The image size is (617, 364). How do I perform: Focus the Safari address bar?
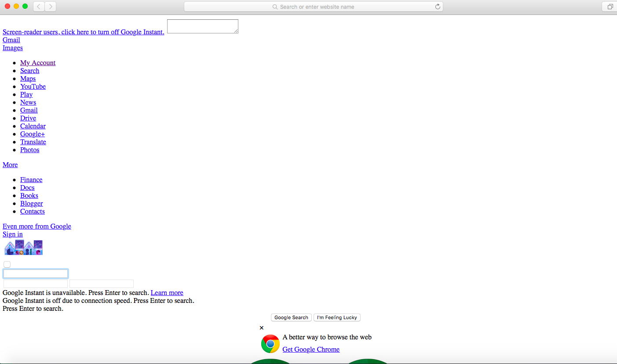click(x=313, y=7)
